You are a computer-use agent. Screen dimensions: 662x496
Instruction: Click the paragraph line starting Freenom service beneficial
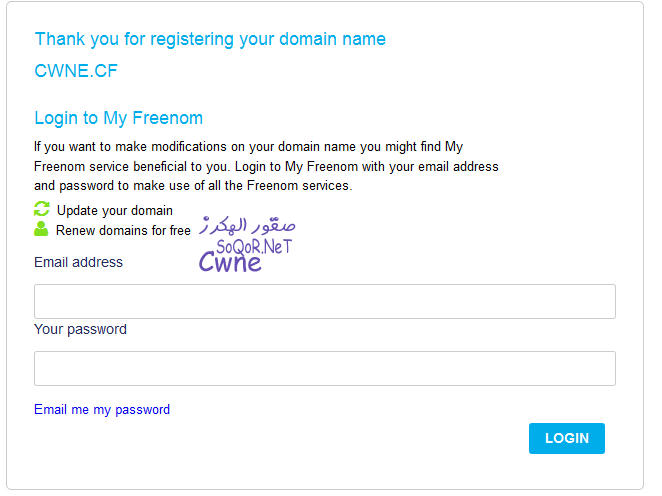266,166
